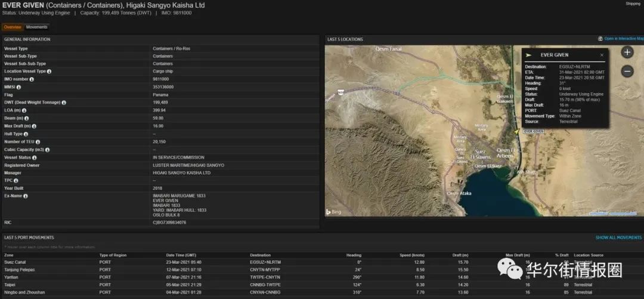Click info icon beside IMO number

(32, 79)
